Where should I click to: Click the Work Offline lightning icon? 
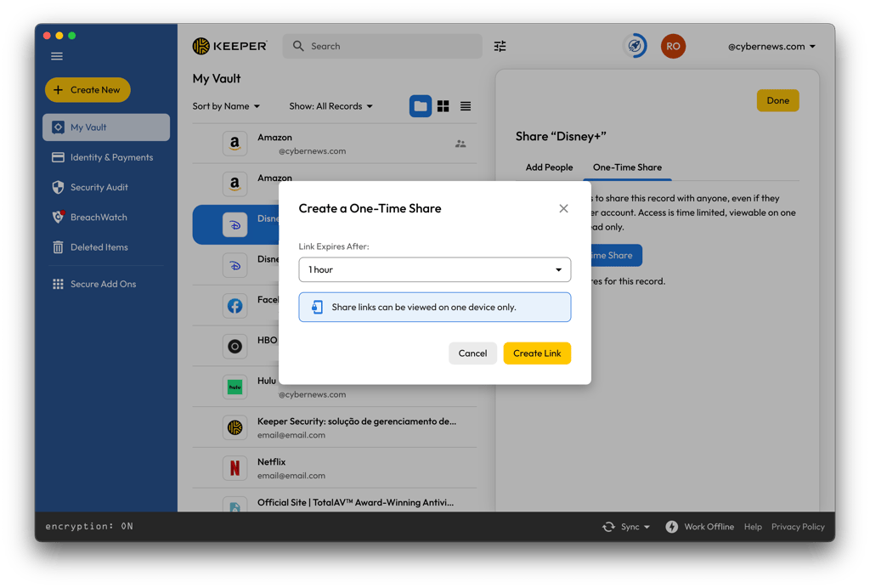[x=671, y=527]
